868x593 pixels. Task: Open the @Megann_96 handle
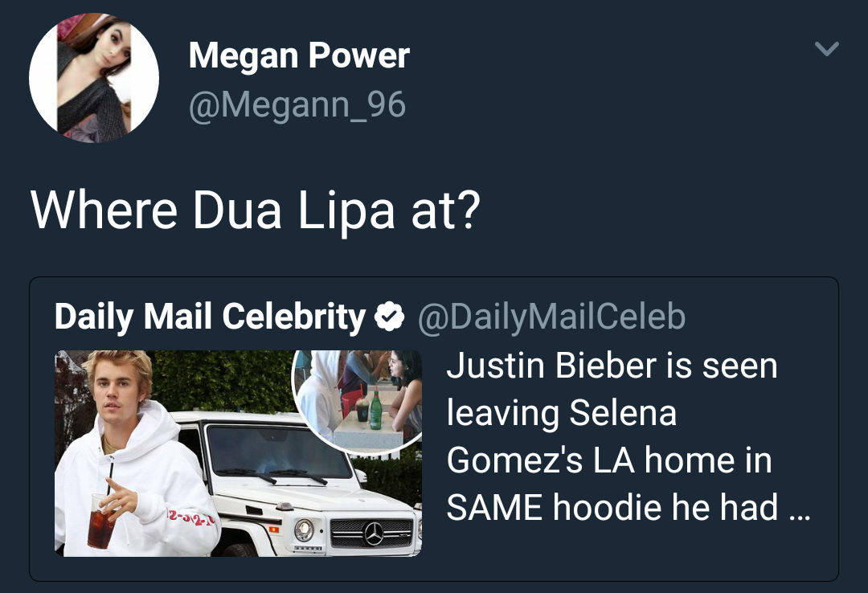pos(297,104)
